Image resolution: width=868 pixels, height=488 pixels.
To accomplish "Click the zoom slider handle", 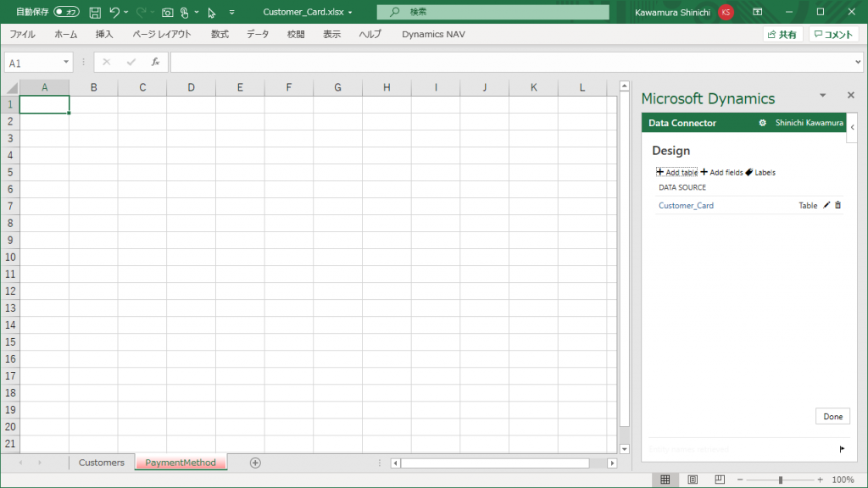I will pyautogui.click(x=781, y=480).
